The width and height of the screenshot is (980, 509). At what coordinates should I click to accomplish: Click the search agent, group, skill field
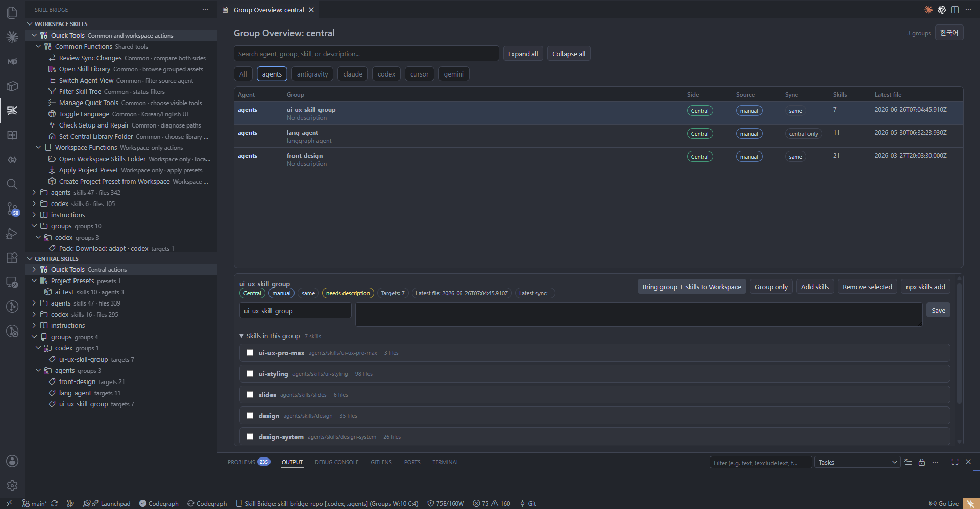point(366,54)
